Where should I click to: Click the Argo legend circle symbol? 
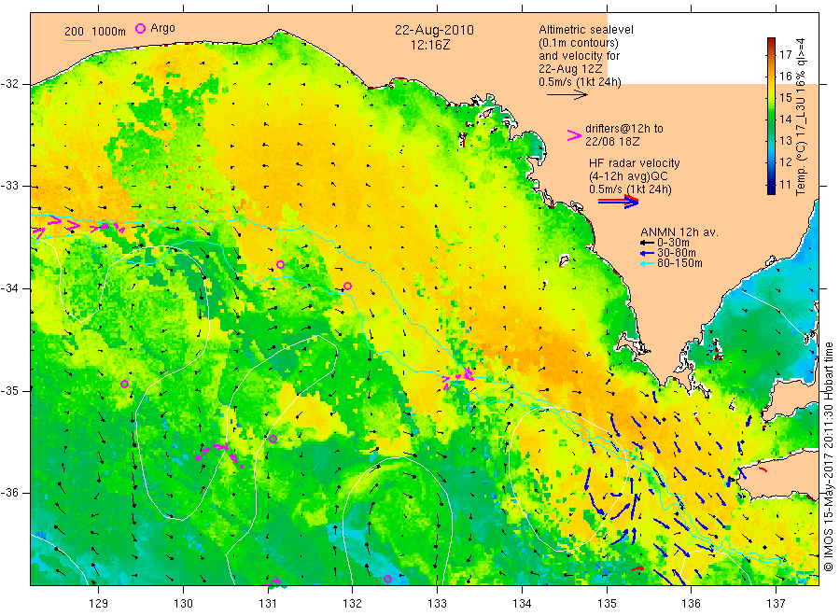pyautogui.click(x=140, y=28)
